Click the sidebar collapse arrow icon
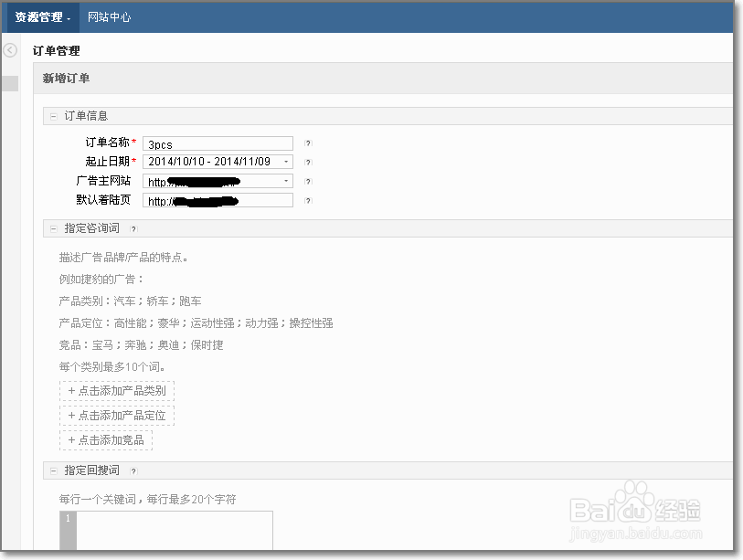743x560 pixels. pos(10,50)
